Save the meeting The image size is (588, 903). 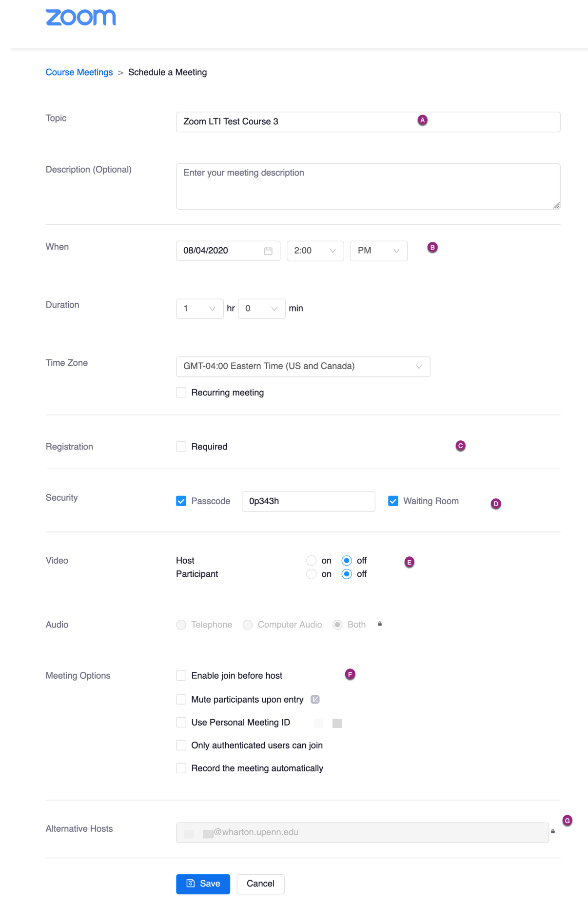203,884
